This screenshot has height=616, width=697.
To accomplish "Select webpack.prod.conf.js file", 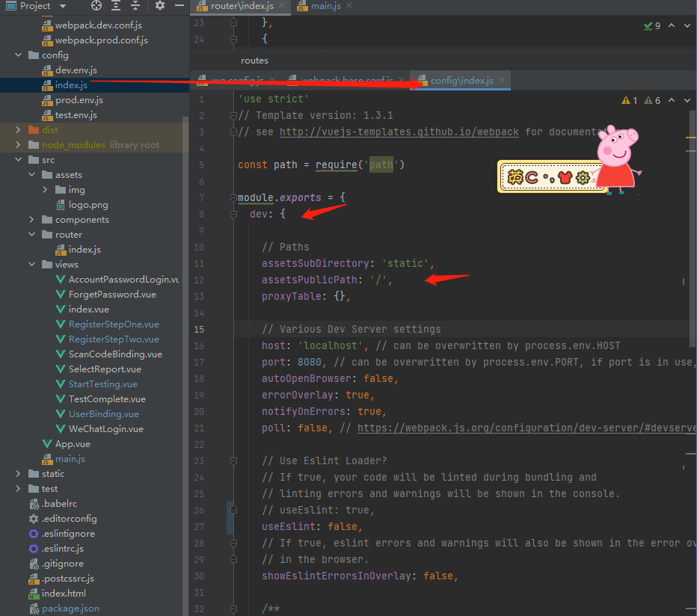I will pyautogui.click(x=102, y=40).
